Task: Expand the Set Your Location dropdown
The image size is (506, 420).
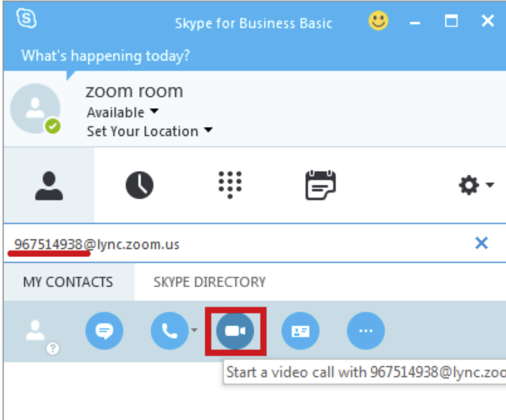Action: point(150,131)
